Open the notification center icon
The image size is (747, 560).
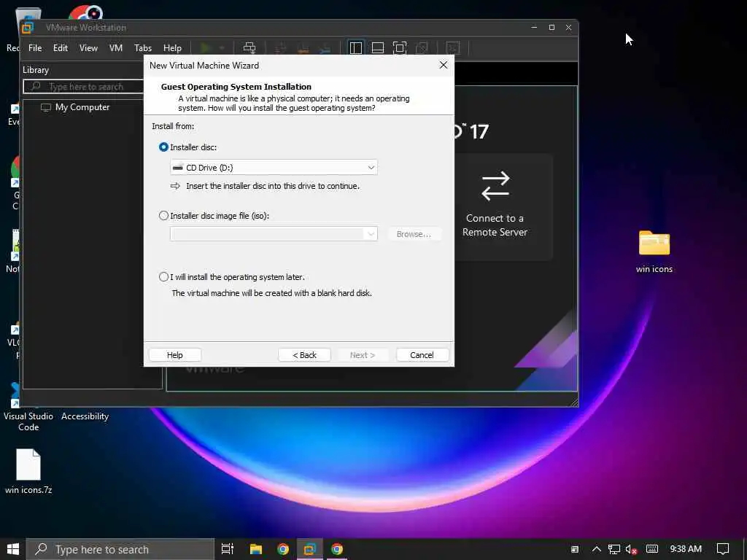coord(723,549)
